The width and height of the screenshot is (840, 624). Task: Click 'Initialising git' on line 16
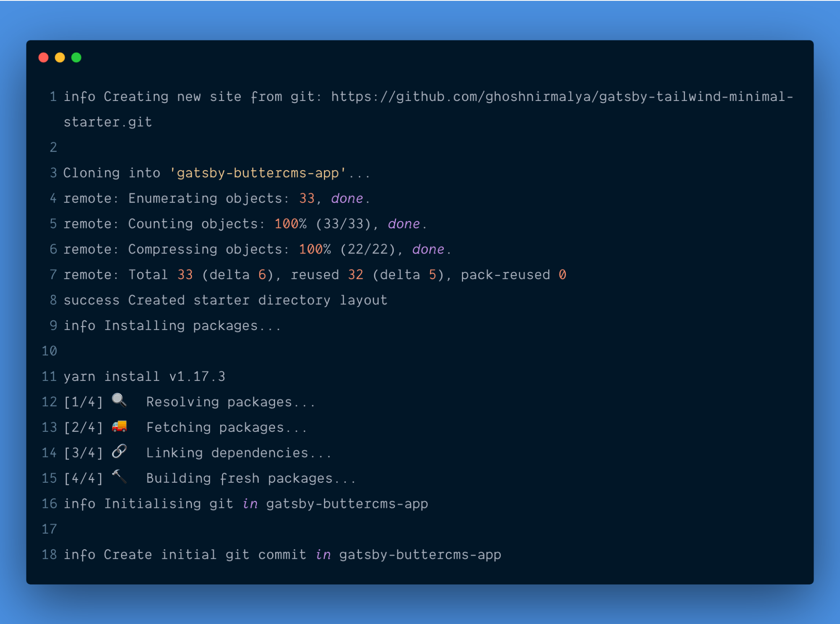[169, 504]
